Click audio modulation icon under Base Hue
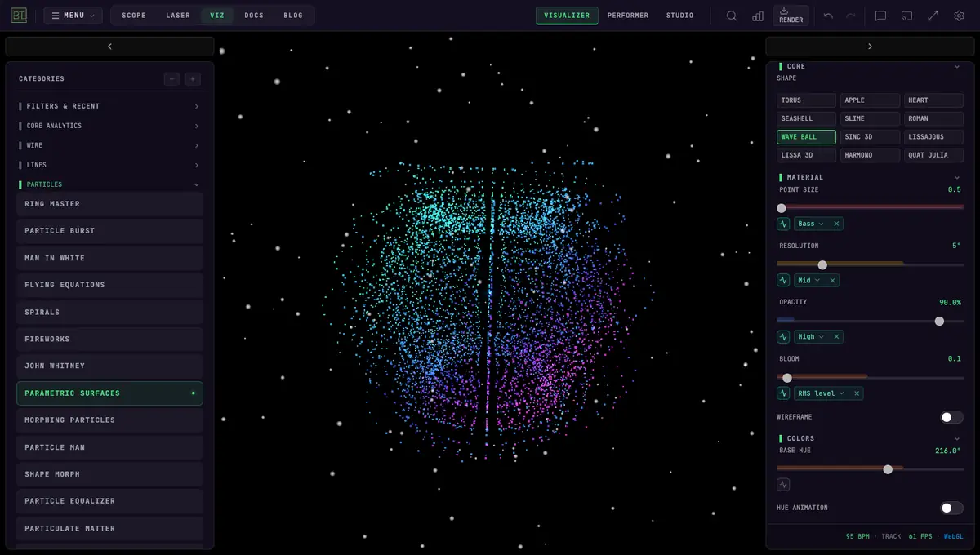Viewport: 980px width, 555px height. click(784, 484)
